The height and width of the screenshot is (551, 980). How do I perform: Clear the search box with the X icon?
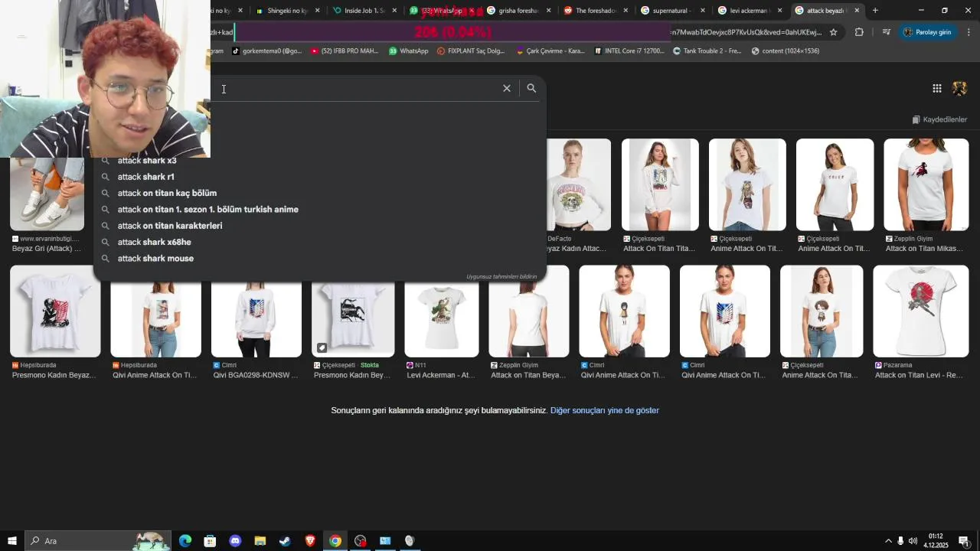507,88
